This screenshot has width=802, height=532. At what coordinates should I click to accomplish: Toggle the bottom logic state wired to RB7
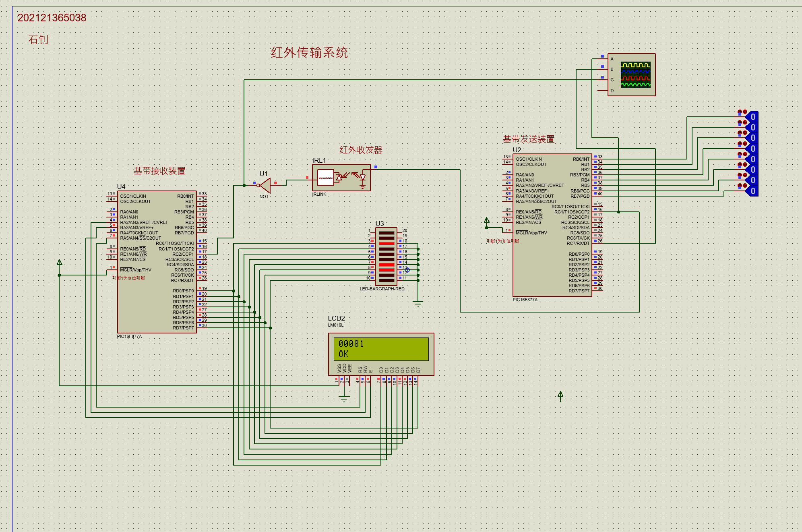752,191
